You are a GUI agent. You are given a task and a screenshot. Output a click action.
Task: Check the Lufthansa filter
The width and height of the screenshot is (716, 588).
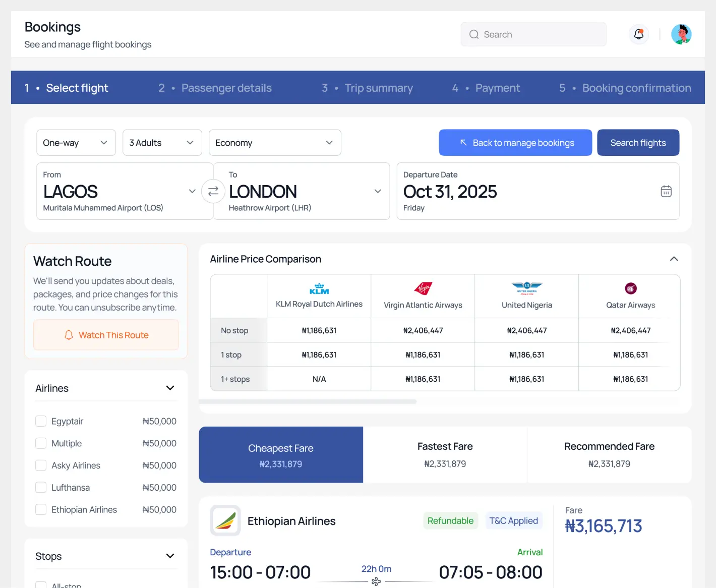(41, 488)
